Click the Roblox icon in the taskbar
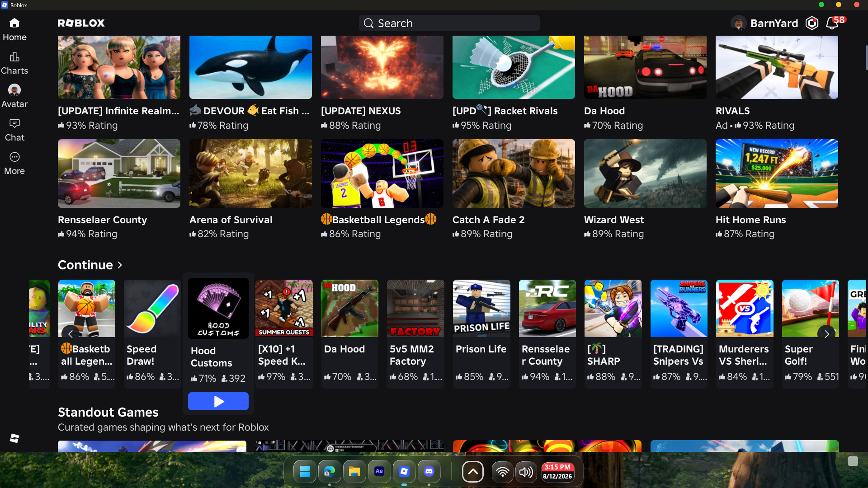 pos(404,472)
